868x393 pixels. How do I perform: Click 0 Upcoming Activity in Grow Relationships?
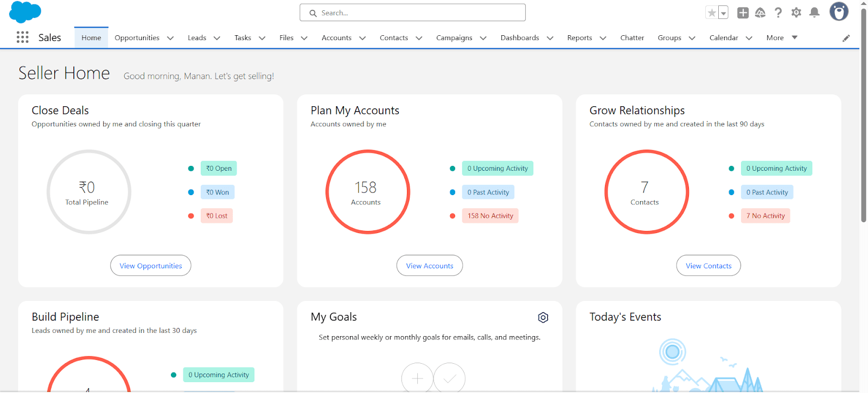coord(776,169)
